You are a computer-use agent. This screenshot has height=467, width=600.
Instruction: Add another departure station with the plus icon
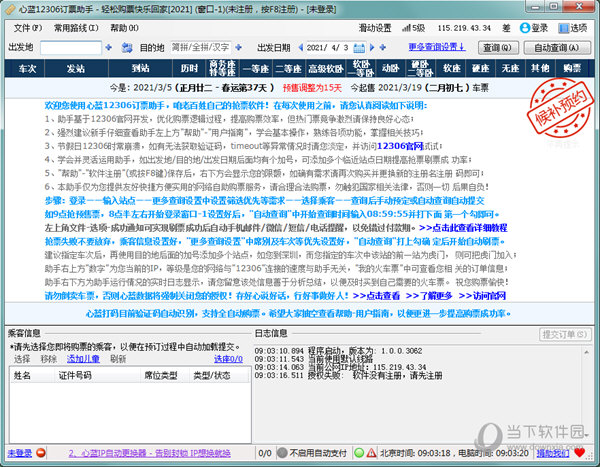pyautogui.click(x=109, y=47)
